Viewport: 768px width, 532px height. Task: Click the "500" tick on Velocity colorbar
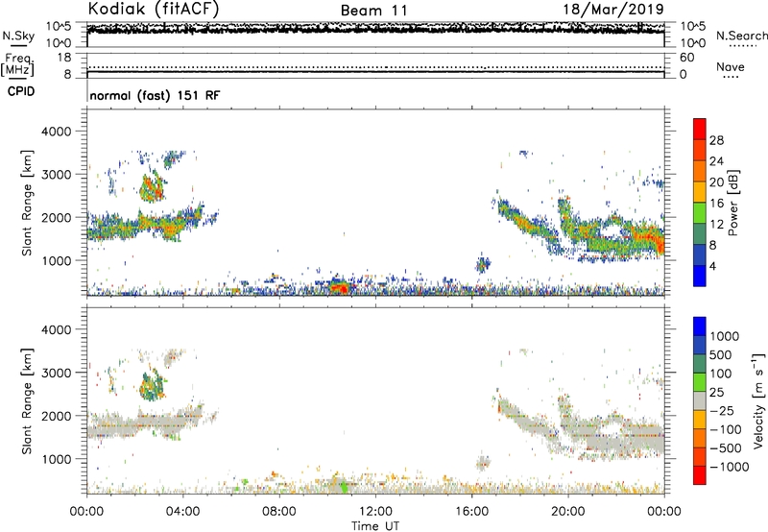721,354
